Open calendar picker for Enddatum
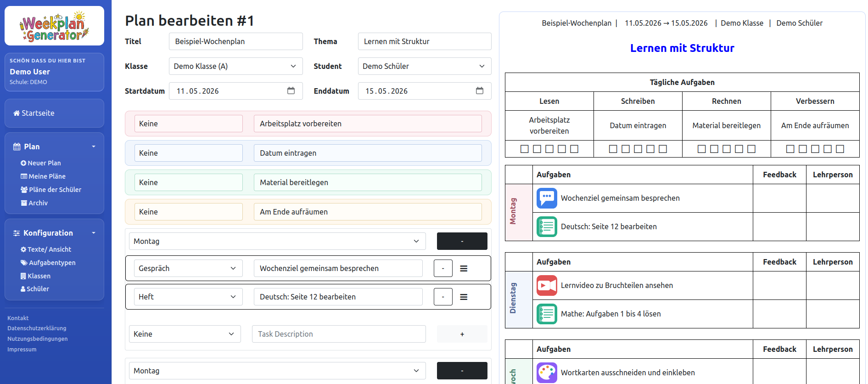Screen dimensions: 868x384 pos(480,90)
